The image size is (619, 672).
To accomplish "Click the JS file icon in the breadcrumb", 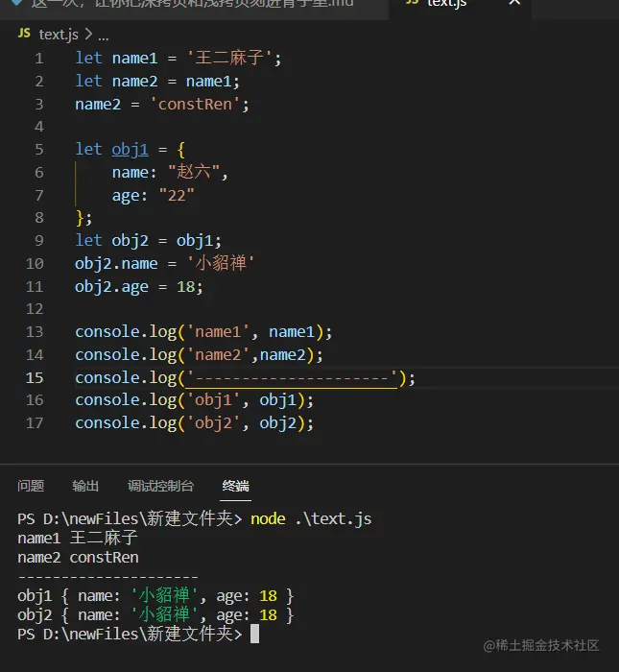I will point(24,33).
